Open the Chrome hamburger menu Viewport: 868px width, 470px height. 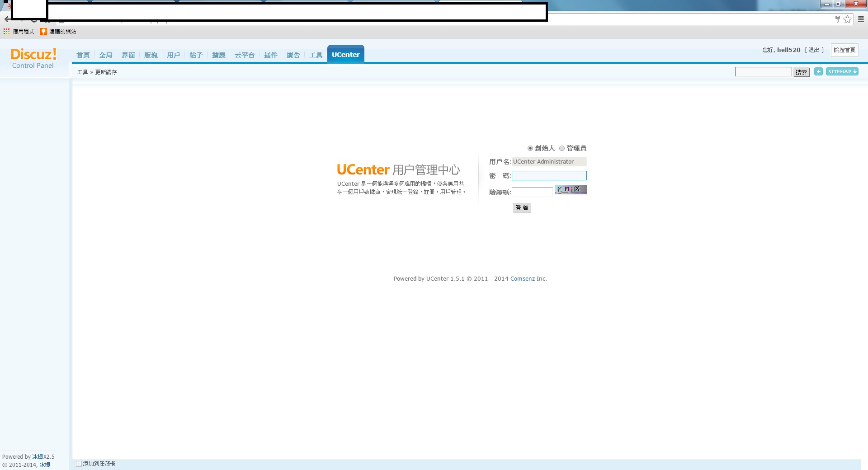tap(861, 19)
